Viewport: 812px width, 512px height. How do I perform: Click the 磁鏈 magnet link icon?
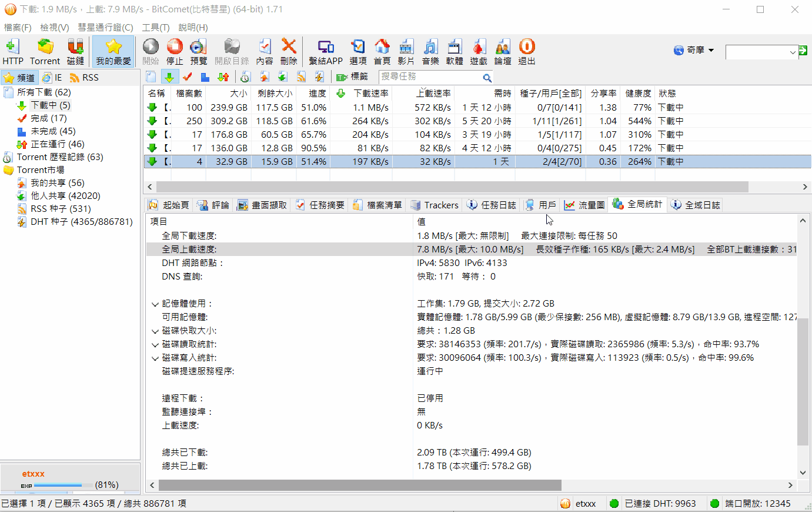[75, 52]
